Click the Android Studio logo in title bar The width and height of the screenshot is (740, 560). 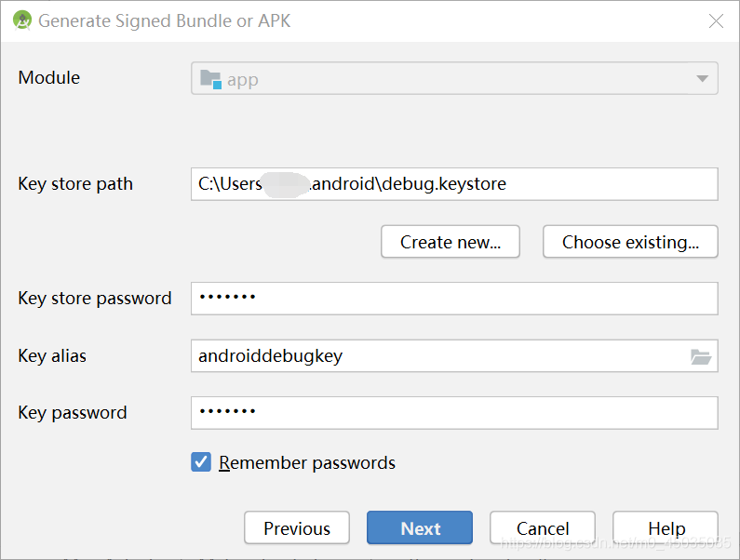click(21, 20)
